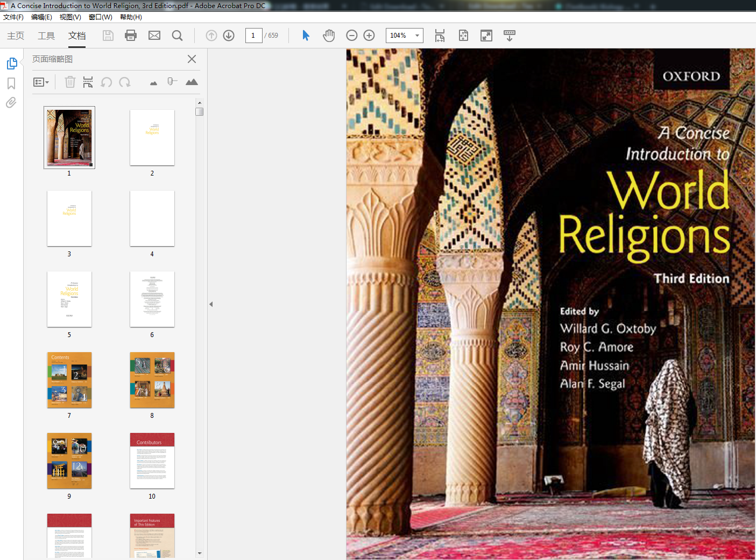This screenshot has height=560, width=756.
Task: Enlarge thumbnail size large mountain icon
Action: 192,82
